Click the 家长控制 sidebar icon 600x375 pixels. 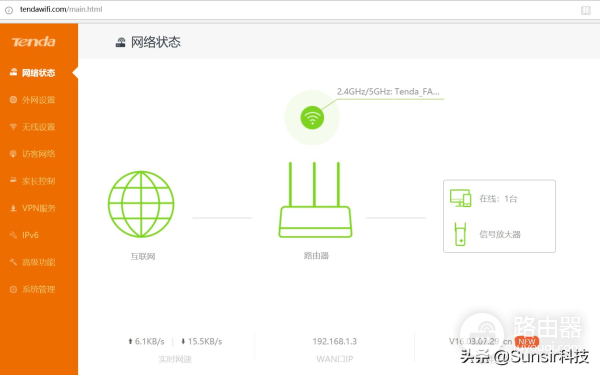point(13,180)
